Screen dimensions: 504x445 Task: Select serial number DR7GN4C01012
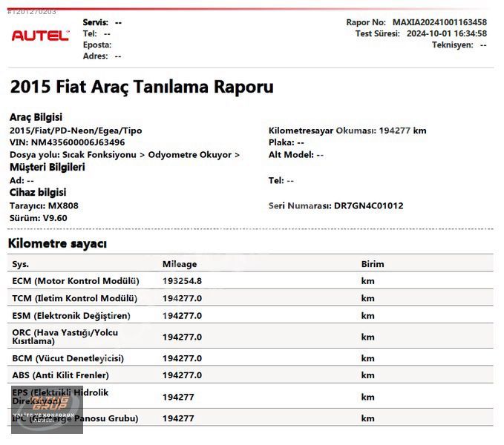coord(368,205)
